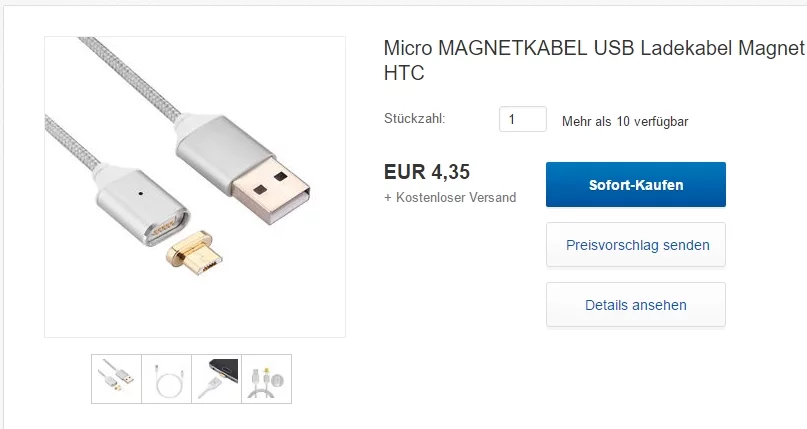Open Details ansehen
Screen dimensions: 807x429
[636, 305]
